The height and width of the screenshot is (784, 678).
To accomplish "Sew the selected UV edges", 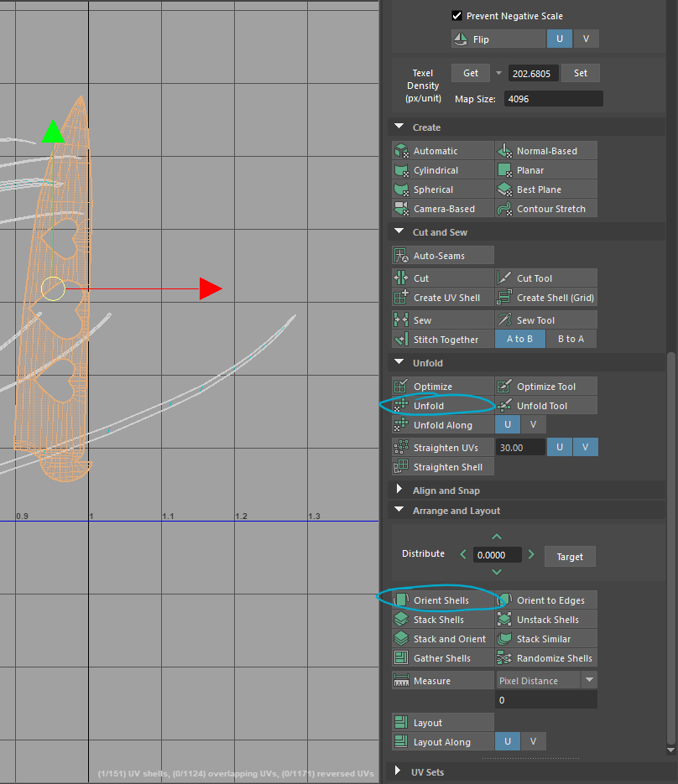I will pyautogui.click(x=443, y=320).
